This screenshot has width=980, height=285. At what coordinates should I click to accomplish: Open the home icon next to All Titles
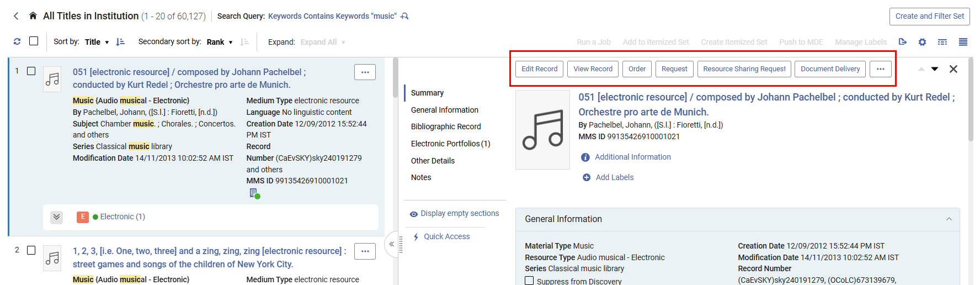pos(33,16)
